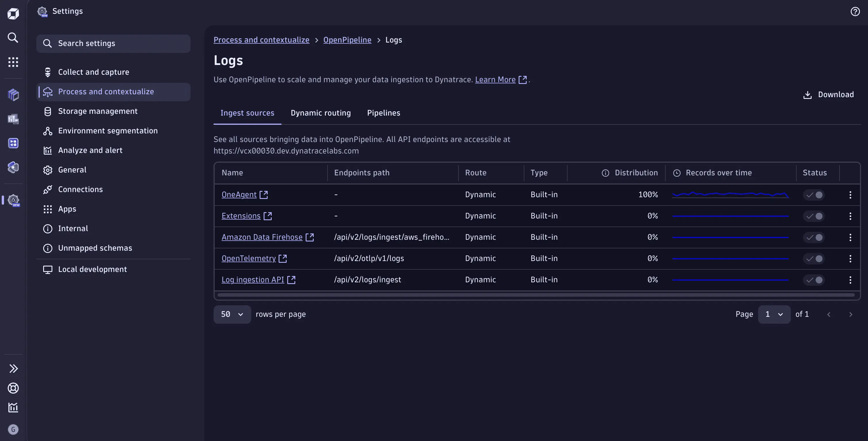Open row actions menu for OpenTelemetry
The width and height of the screenshot is (868, 441).
click(x=850, y=258)
